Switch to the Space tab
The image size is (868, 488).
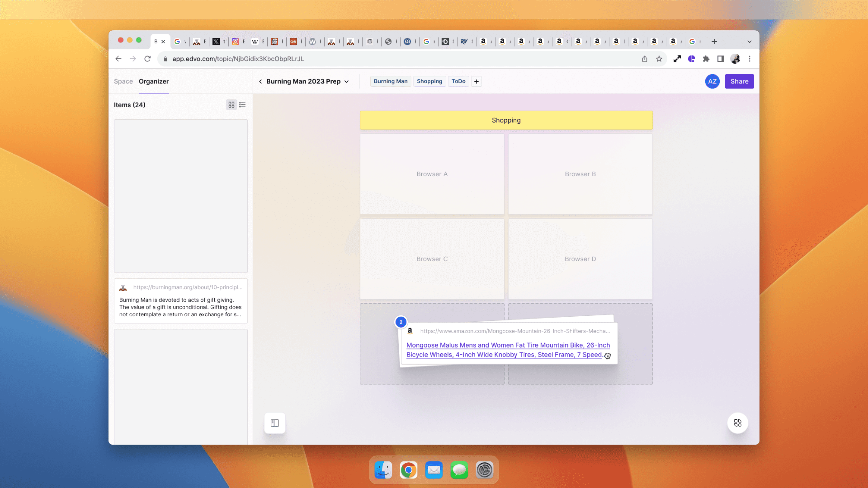pos(123,82)
